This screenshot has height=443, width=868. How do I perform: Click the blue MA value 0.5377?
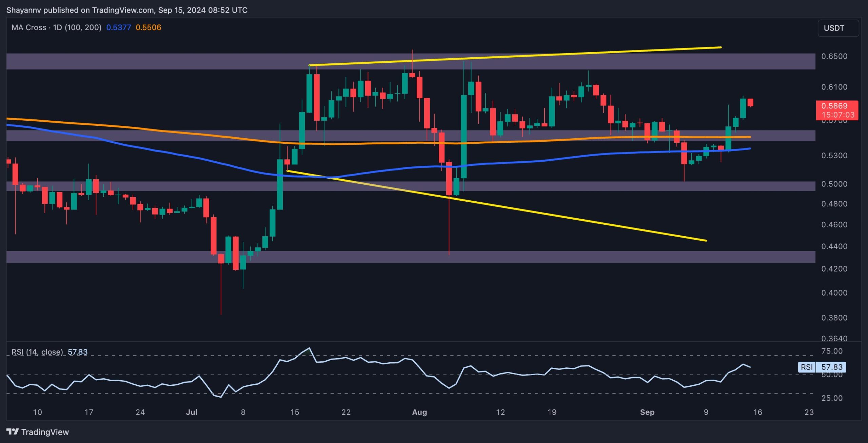click(x=119, y=27)
